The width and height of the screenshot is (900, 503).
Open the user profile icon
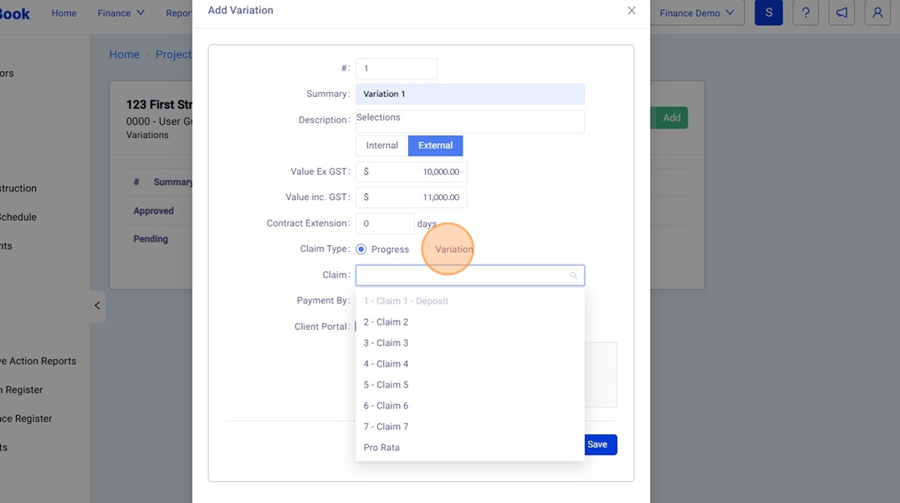pyautogui.click(x=877, y=13)
